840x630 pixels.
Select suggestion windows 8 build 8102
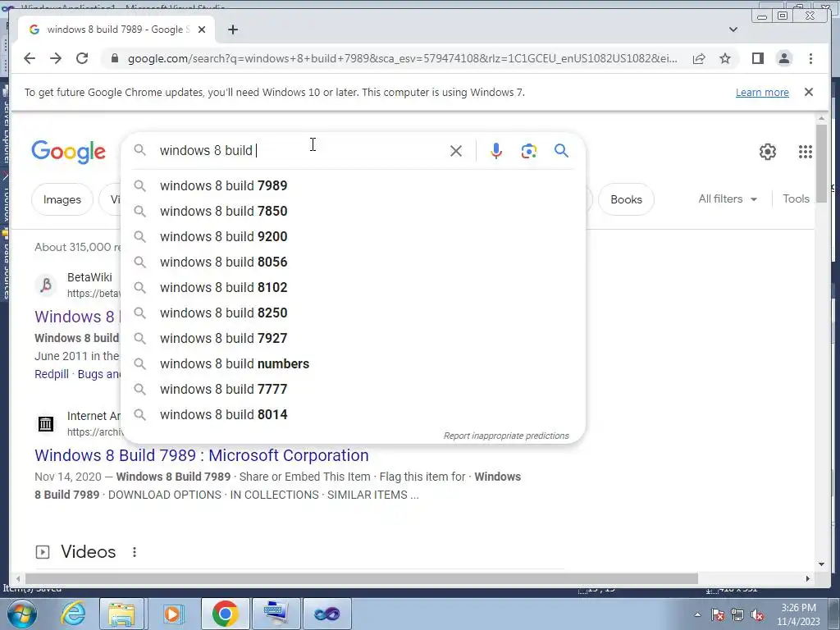354,287
